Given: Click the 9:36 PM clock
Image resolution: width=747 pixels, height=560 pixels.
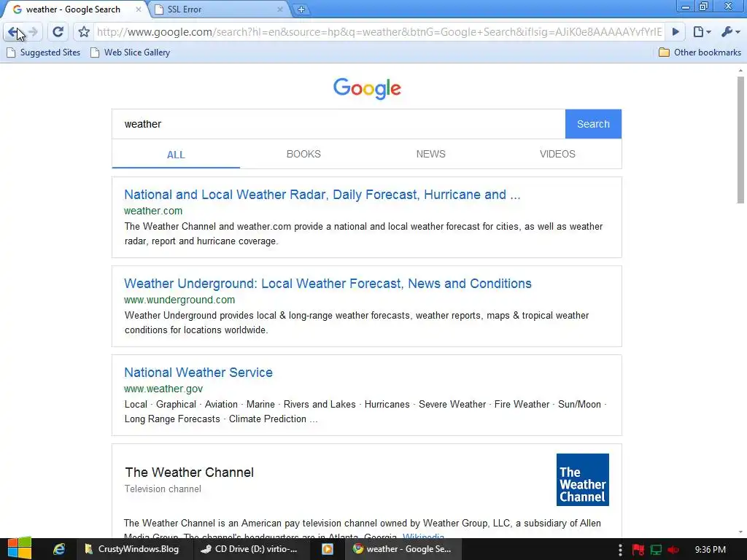Looking at the screenshot, I should [711, 550].
